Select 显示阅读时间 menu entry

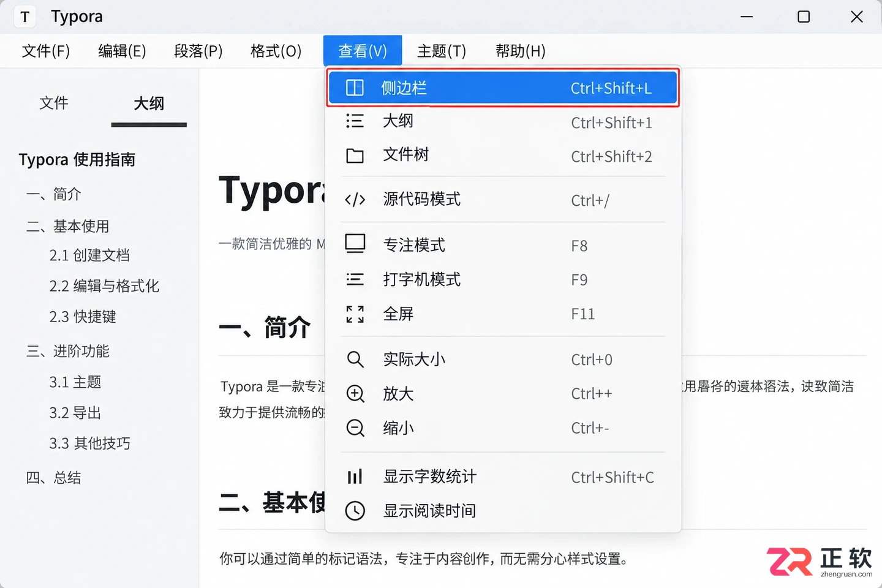click(503, 511)
